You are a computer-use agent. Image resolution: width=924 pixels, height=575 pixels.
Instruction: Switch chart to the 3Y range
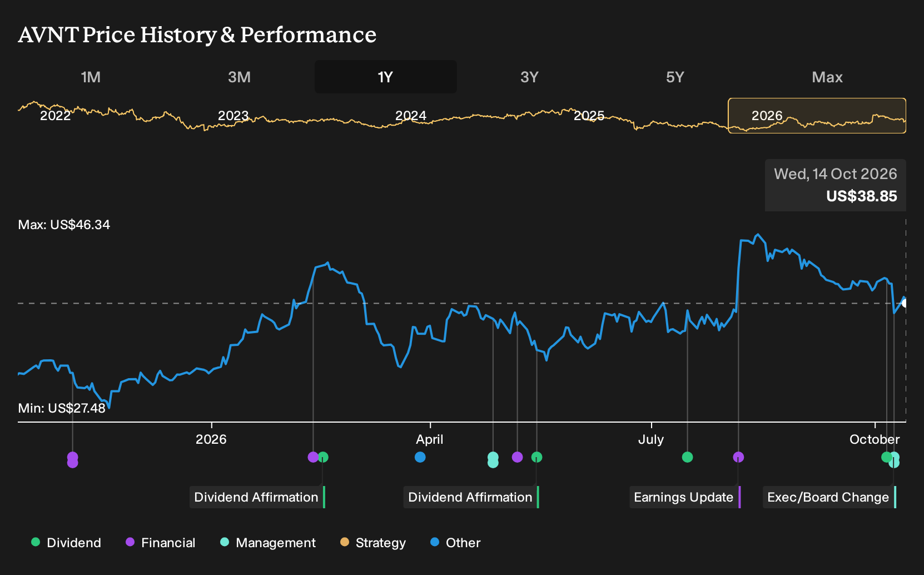click(529, 77)
